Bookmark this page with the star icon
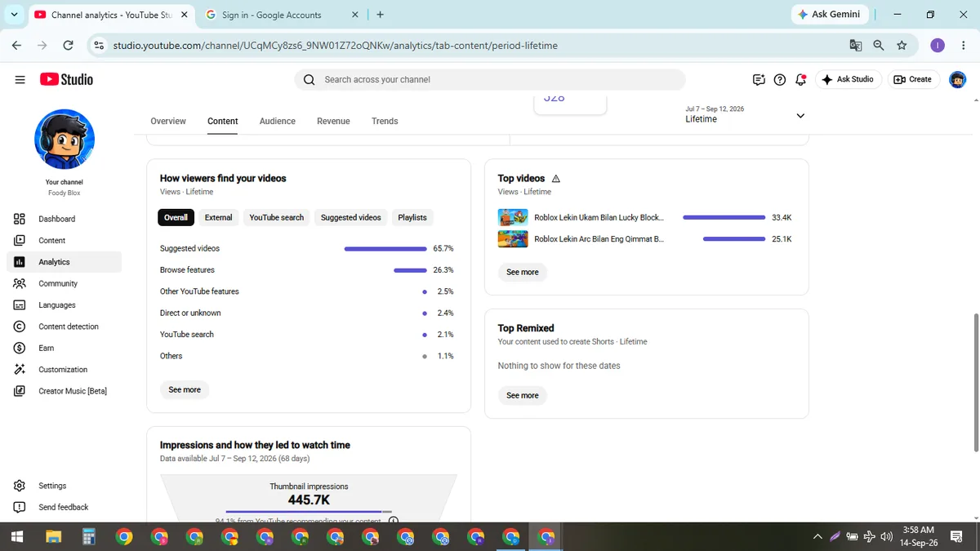The image size is (980, 551). click(x=902, y=46)
